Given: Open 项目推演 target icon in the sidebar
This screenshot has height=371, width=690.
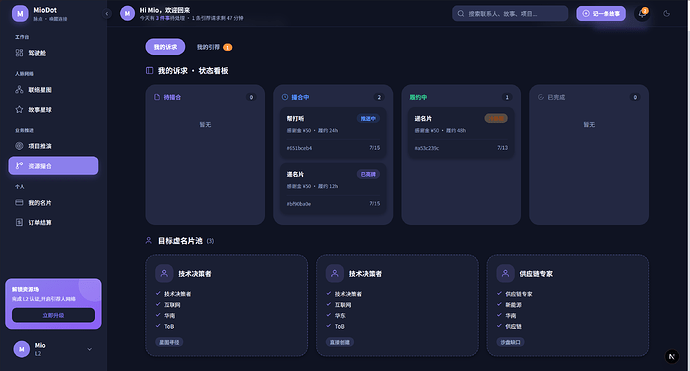Looking at the screenshot, I should coord(19,146).
